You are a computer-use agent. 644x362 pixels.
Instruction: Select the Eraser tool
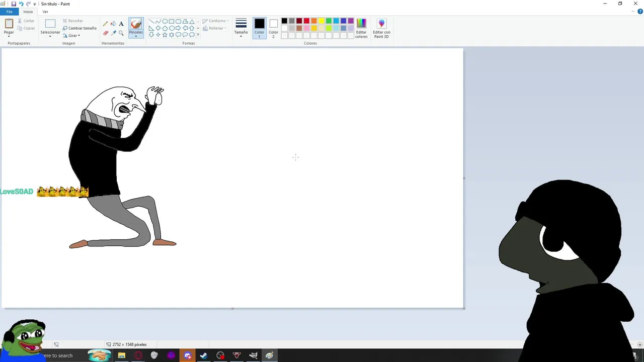pos(105,33)
